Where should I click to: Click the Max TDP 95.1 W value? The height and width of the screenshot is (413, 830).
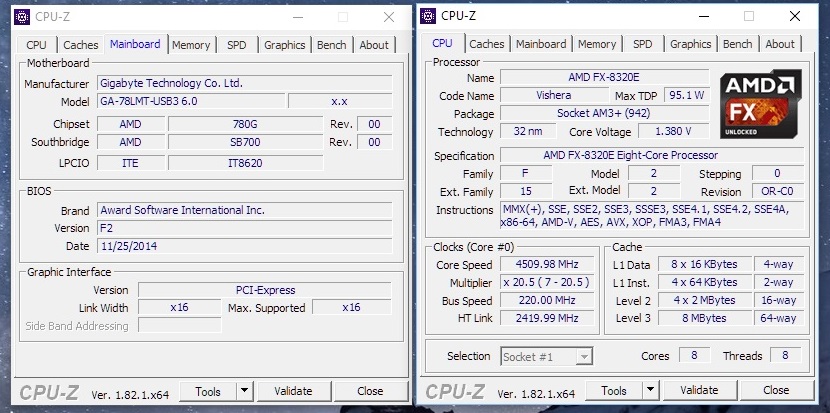pos(686,96)
